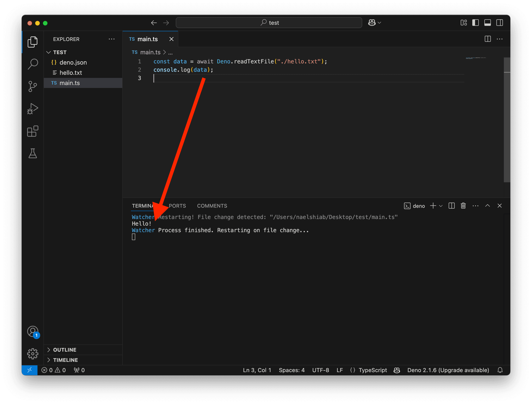
Task: Click 'readTextFile' in line 1 code
Action: pos(254,62)
